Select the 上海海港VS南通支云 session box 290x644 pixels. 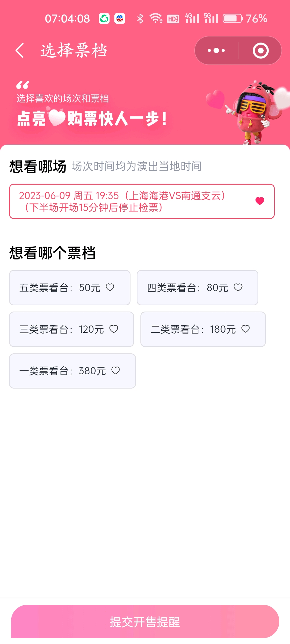point(142,201)
